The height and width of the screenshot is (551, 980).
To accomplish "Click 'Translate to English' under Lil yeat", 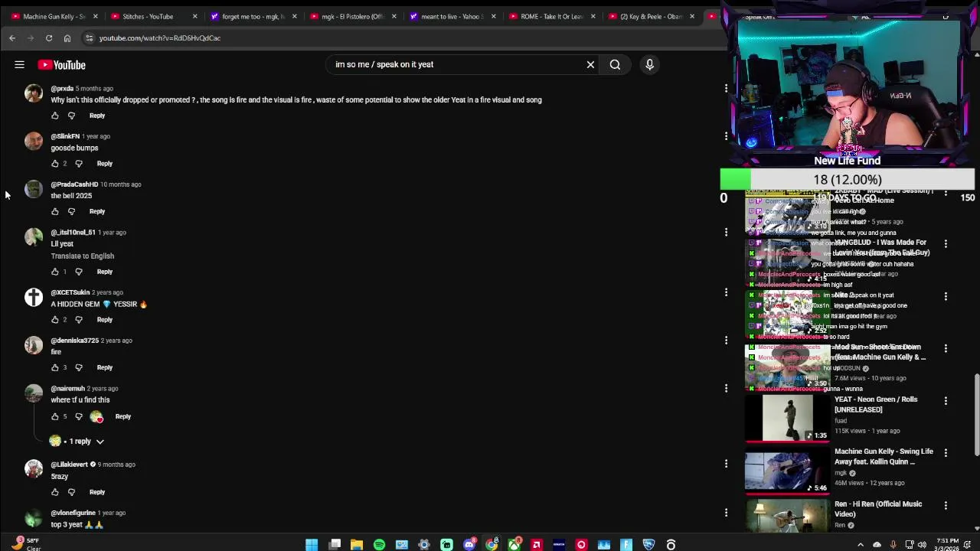I will coord(83,256).
